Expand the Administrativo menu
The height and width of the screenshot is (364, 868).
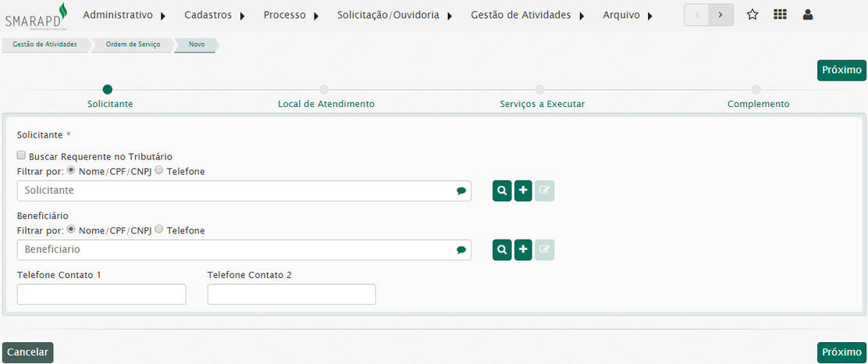pyautogui.click(x=124, y=15)
